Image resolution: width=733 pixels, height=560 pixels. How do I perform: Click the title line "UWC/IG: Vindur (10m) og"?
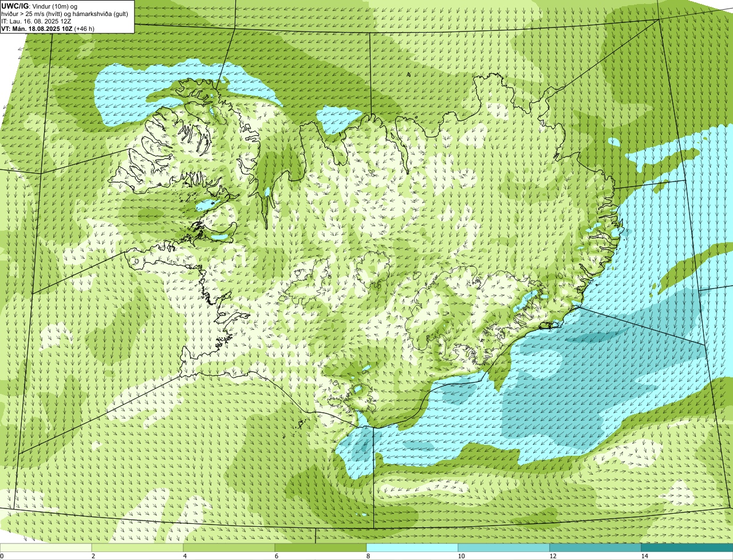[40, 6]
